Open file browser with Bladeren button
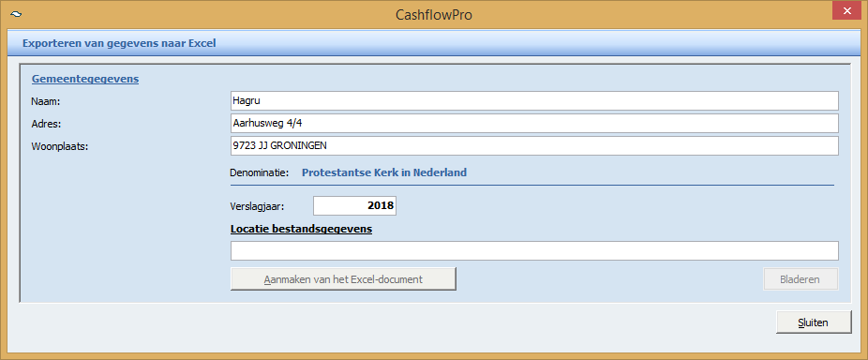 801,279
